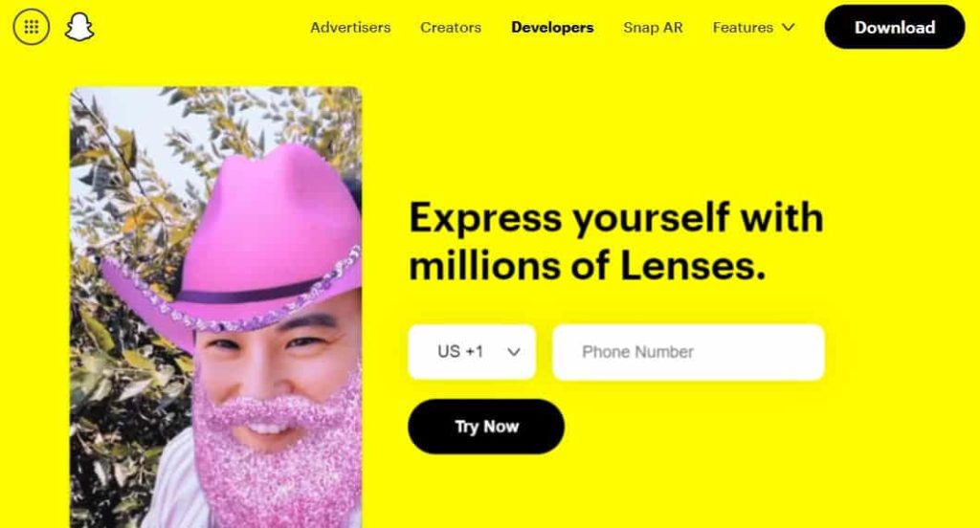
Task: Go to the Creators page
Action: pyautogui.click(x=451, y=28)
